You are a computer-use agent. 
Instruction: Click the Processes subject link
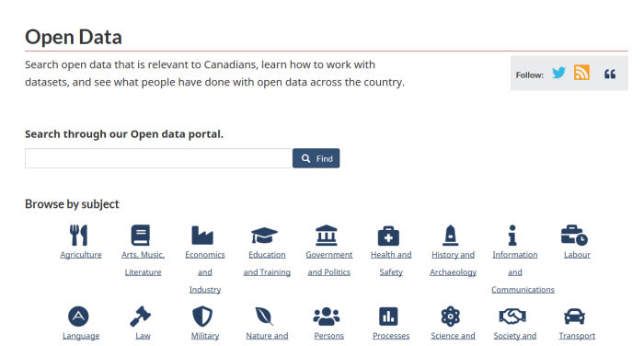[x=391, y=336]
